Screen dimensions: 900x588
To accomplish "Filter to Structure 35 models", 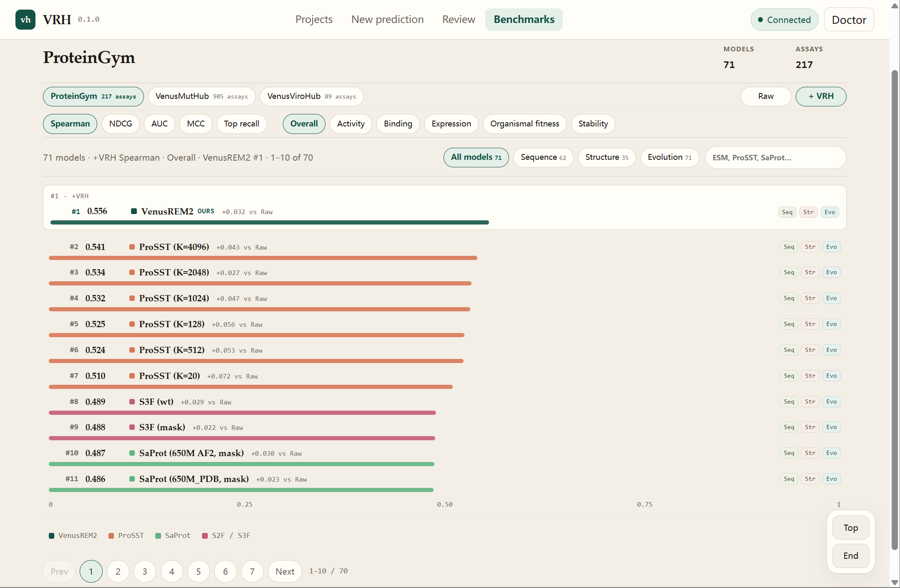I will [606, 157].
